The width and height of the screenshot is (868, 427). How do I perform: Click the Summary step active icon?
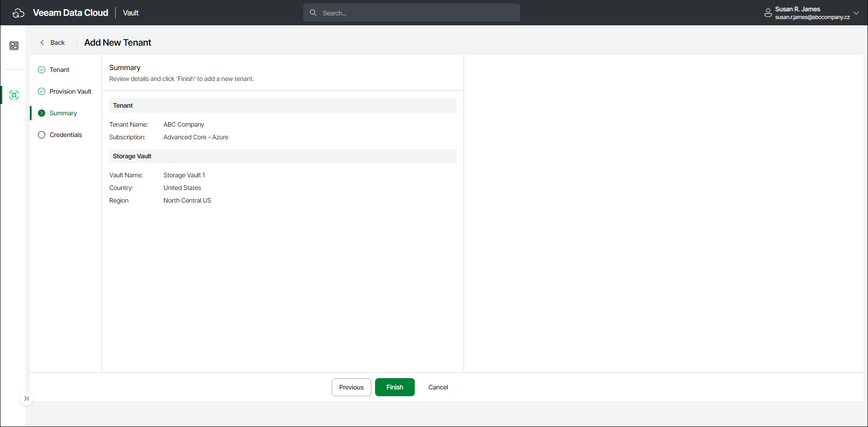click(42, 113)
